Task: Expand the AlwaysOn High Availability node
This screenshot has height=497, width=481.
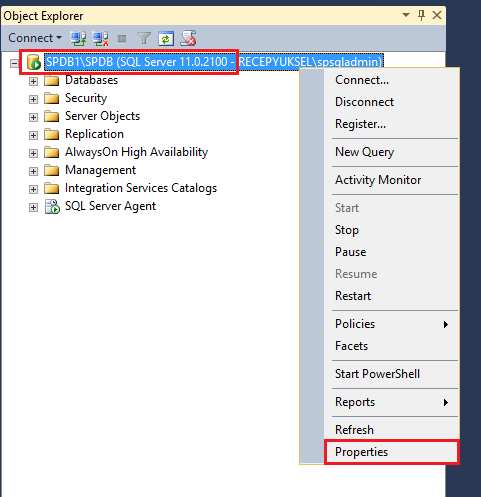Action: (33, 153)
